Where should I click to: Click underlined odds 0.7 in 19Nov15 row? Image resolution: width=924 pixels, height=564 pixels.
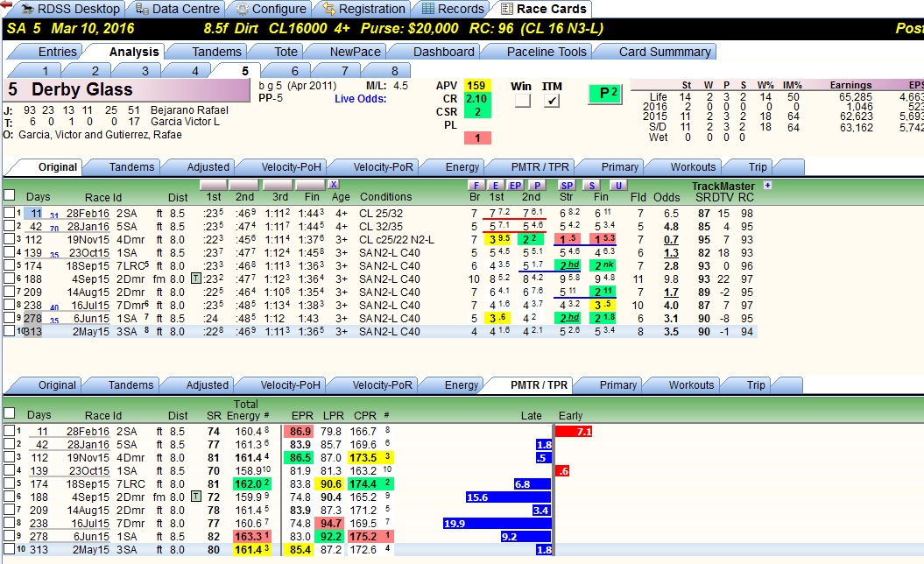point(671,240)
